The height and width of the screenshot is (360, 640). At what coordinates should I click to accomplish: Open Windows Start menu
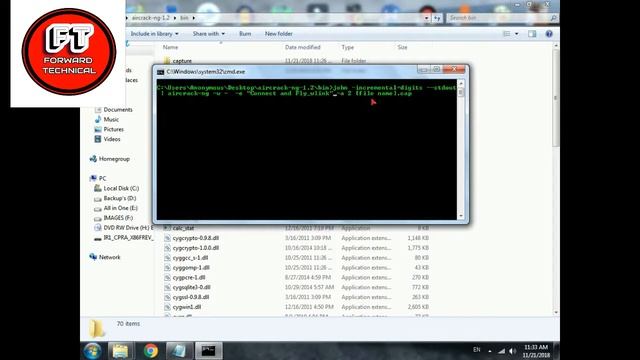[x=93, y=351]
